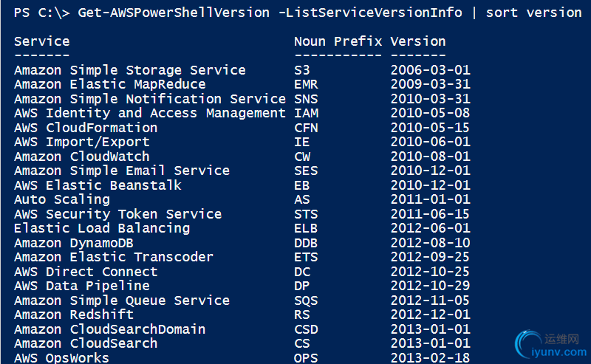Select the Amazon Simple Storage Service row
This screenshot has height=364, width=591.
(242, 70)
